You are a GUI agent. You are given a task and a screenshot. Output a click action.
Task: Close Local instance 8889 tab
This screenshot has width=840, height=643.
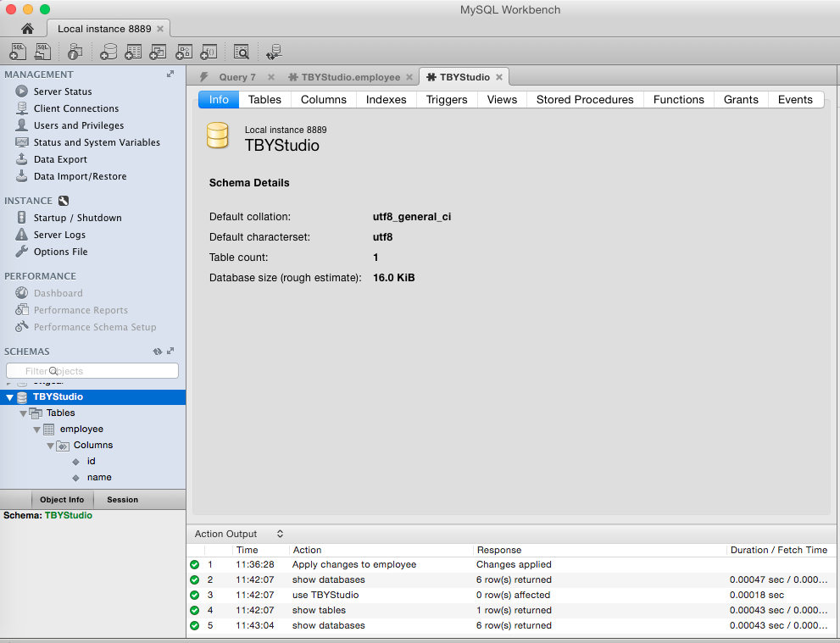pyautogui.click(x=159, y=29)
